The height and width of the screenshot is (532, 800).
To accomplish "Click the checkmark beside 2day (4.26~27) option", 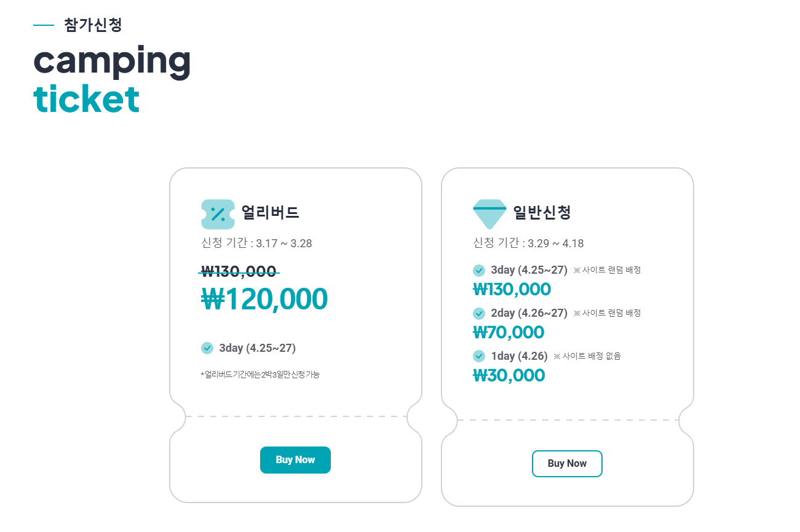I will [x=479, y=313].
